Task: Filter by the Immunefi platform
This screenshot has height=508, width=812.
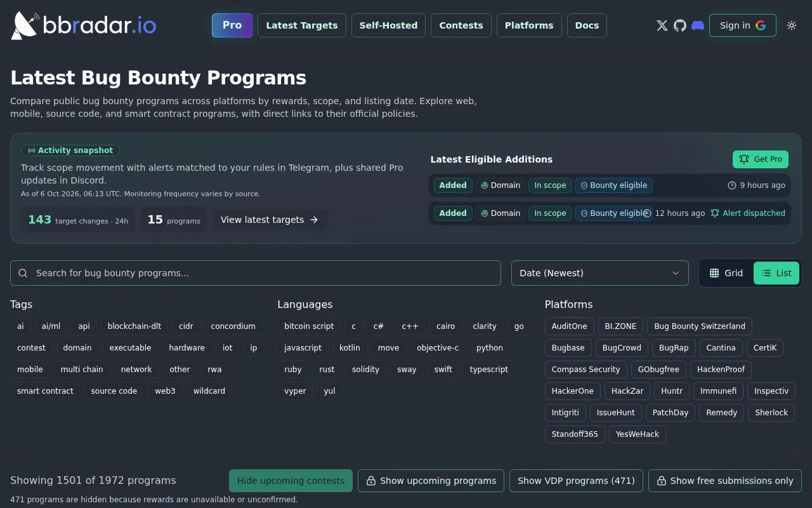Action: [x=719, y=391]
